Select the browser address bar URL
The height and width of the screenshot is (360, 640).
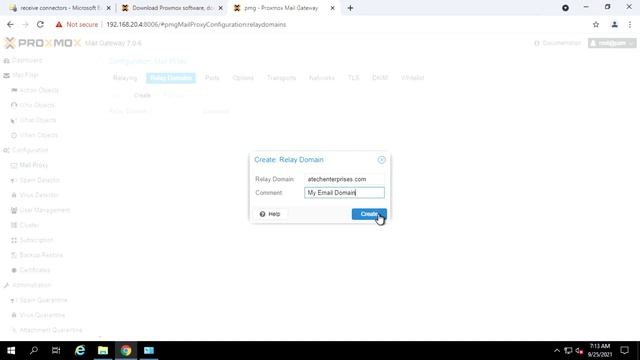[196, 24]
